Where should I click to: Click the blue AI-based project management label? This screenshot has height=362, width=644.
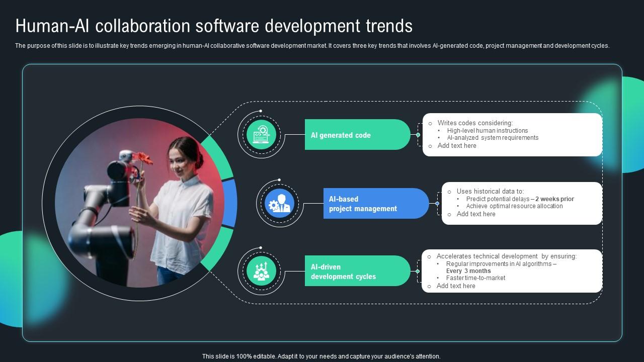click(x=375, y=204)
